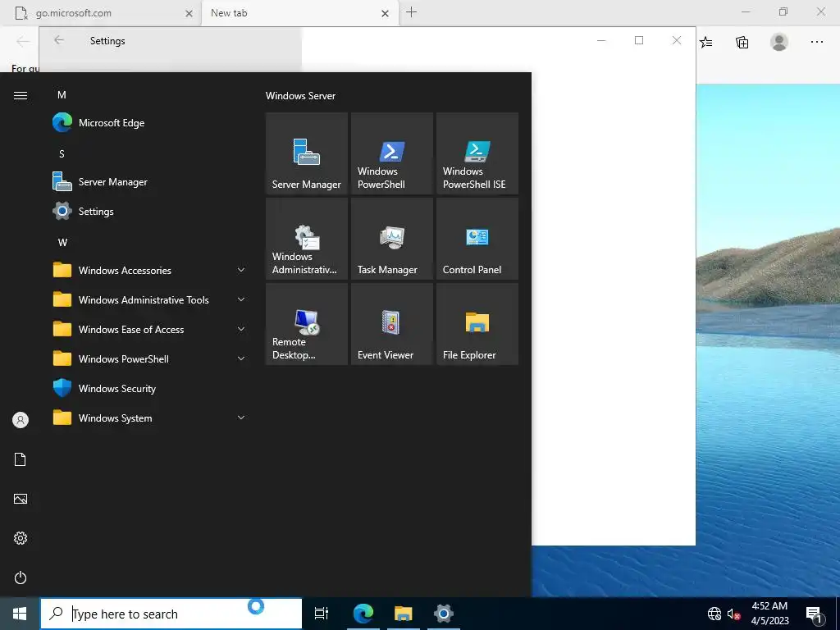
Task: Open Edge settings and more menu
Action: pyautogui.click(x=816, y=42)
